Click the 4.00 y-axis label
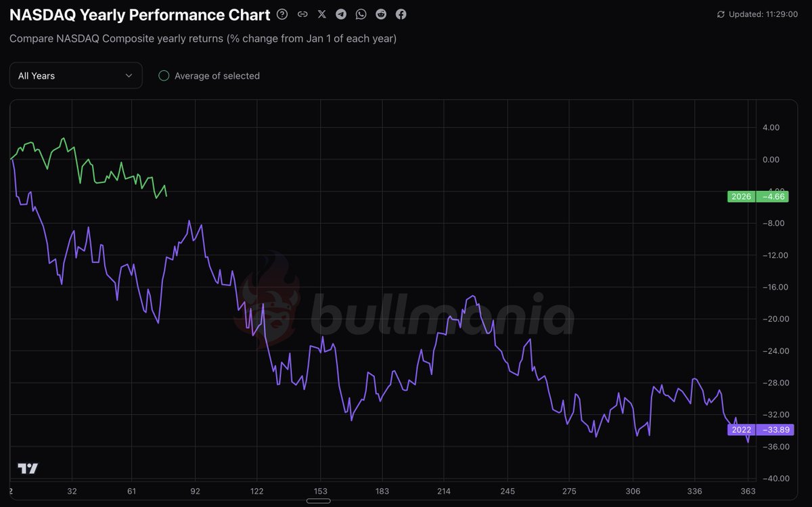Viewport: 812px width, 507px height. [x=771, y=127]
